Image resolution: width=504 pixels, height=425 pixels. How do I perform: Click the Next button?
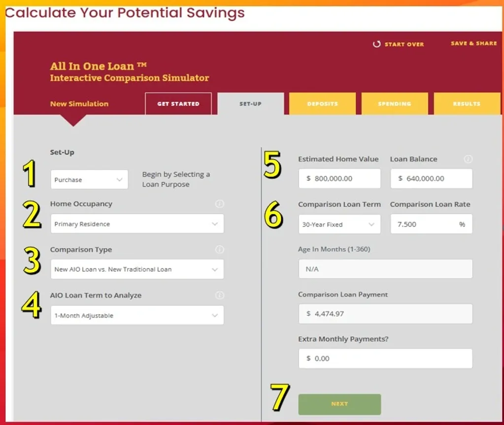[339, 403]
